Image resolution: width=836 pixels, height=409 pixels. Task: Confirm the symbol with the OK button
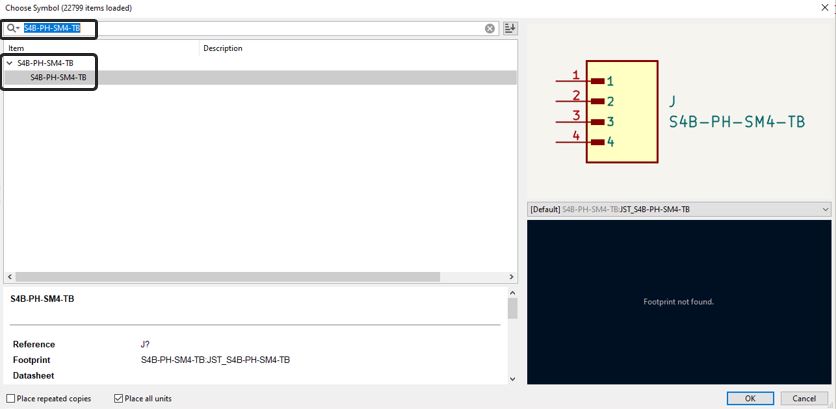(x=750, y=398)
